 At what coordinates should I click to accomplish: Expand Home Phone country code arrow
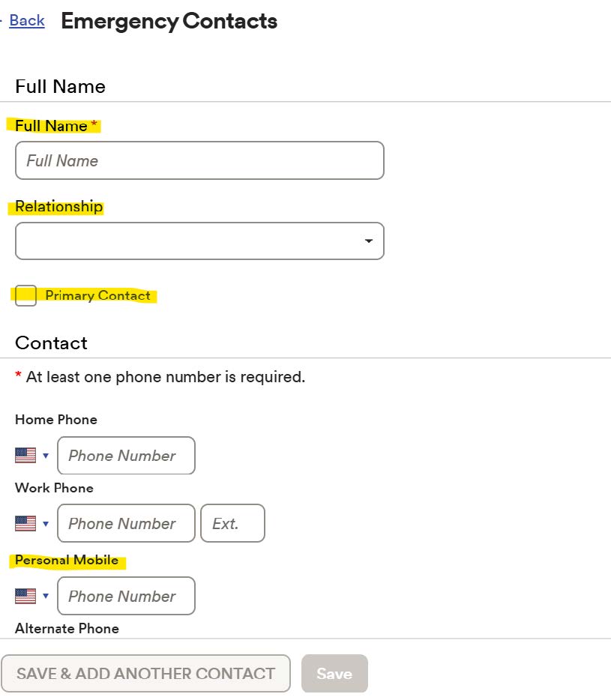[x=46, y=456]
